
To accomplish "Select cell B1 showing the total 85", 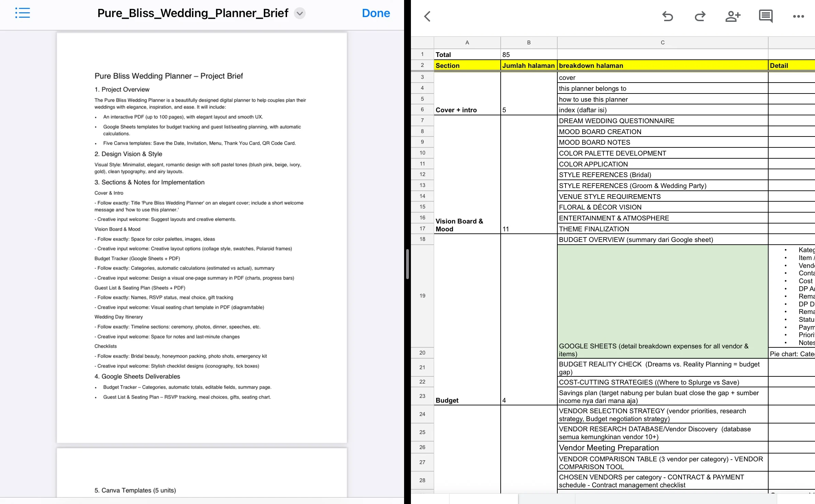I will [x=528, y=54].
